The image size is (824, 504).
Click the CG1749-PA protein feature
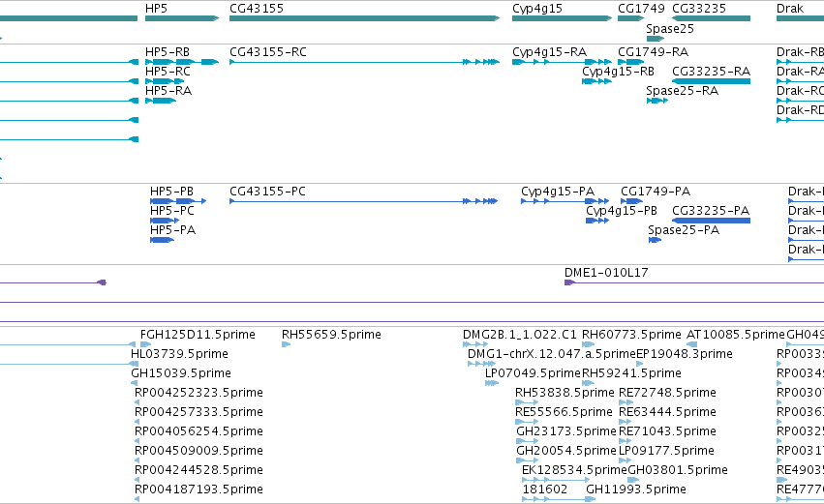(631, 201)
